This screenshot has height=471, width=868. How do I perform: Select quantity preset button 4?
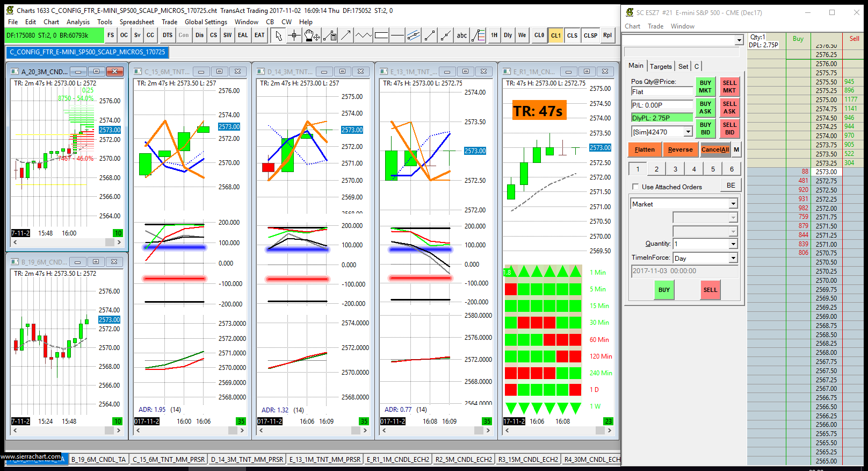pyautogui.click(x=694, y=169)
